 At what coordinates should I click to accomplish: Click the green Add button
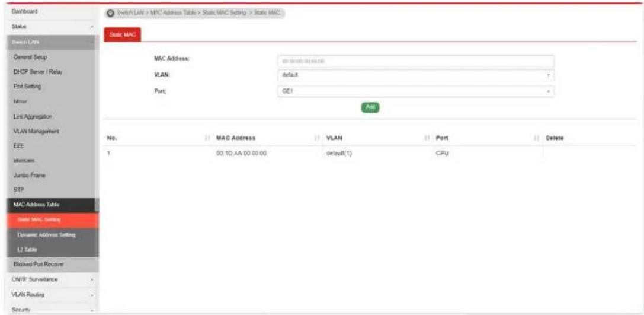pyautogui.click(x=370, y=107)
